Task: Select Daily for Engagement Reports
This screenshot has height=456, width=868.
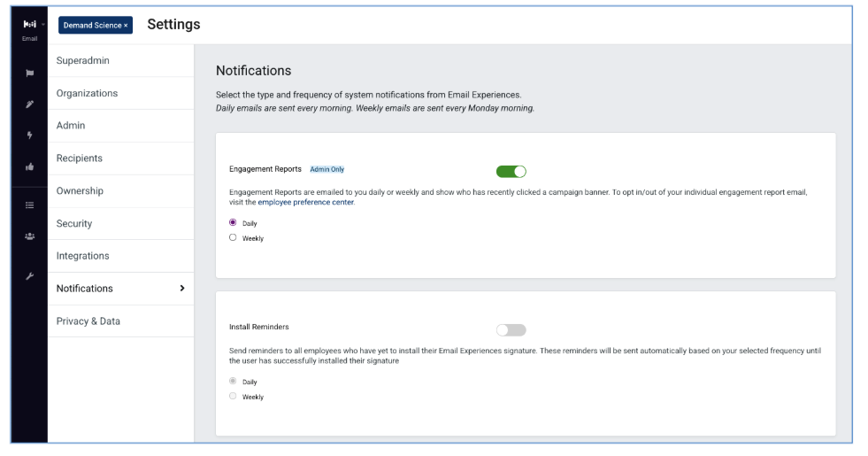Action: pos(233,222)
